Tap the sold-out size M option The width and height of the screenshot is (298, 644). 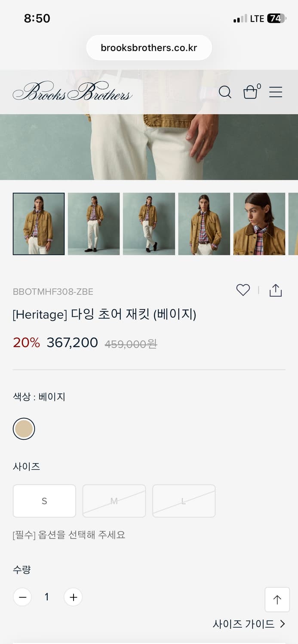tap(114, 501)
